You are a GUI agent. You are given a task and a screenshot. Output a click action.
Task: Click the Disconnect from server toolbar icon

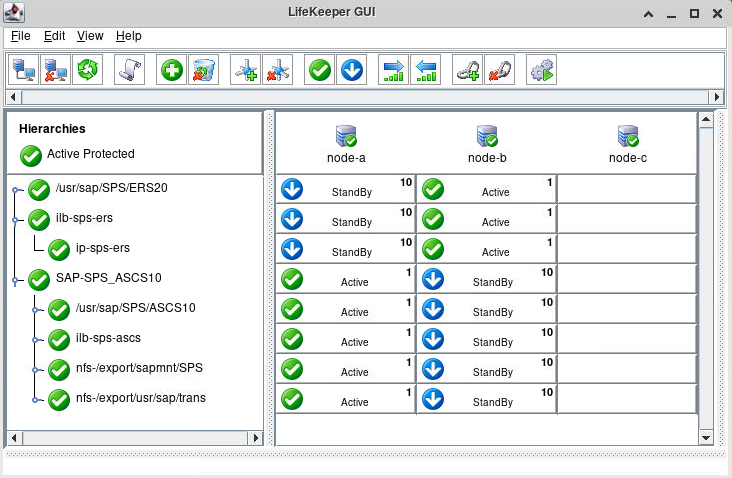pyautogui.click(x=55, y=70)
